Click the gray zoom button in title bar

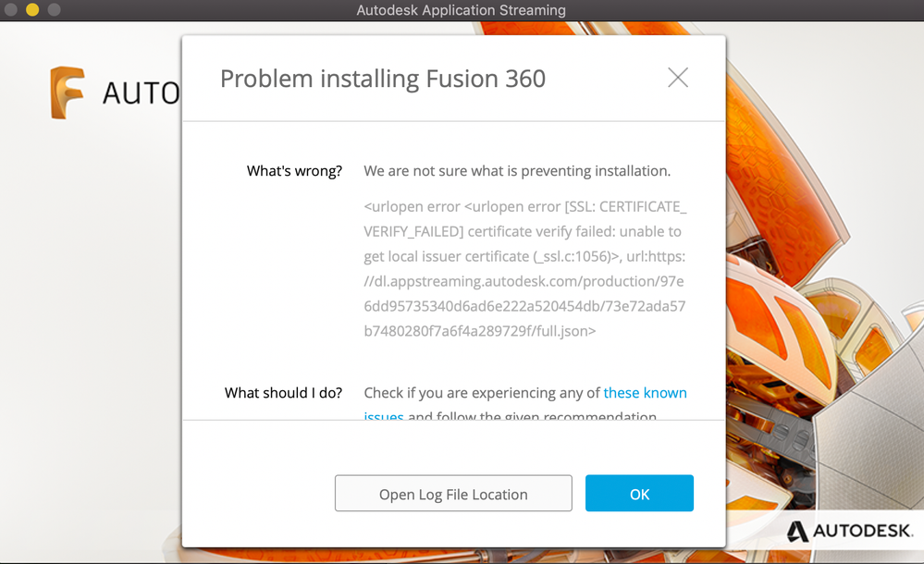[x=55, y=9]
